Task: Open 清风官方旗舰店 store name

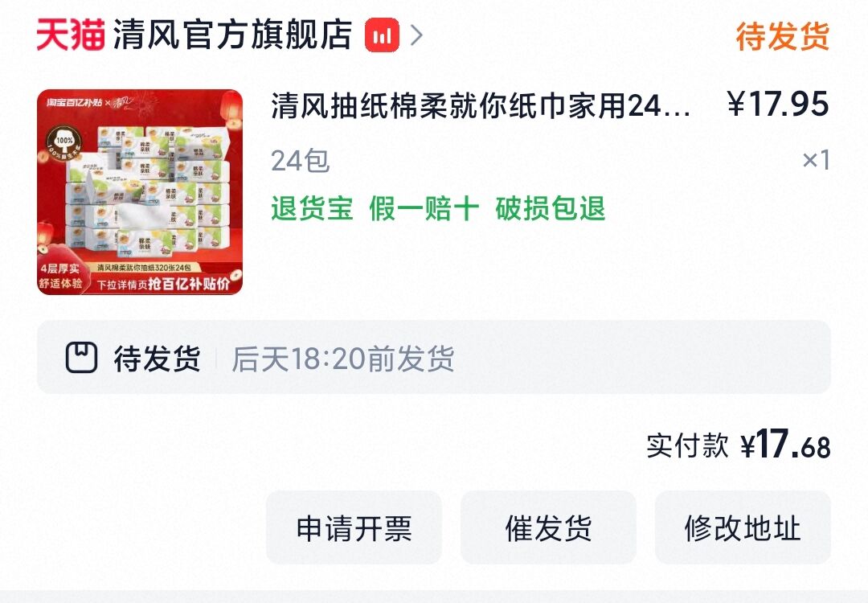Action: 232,35
